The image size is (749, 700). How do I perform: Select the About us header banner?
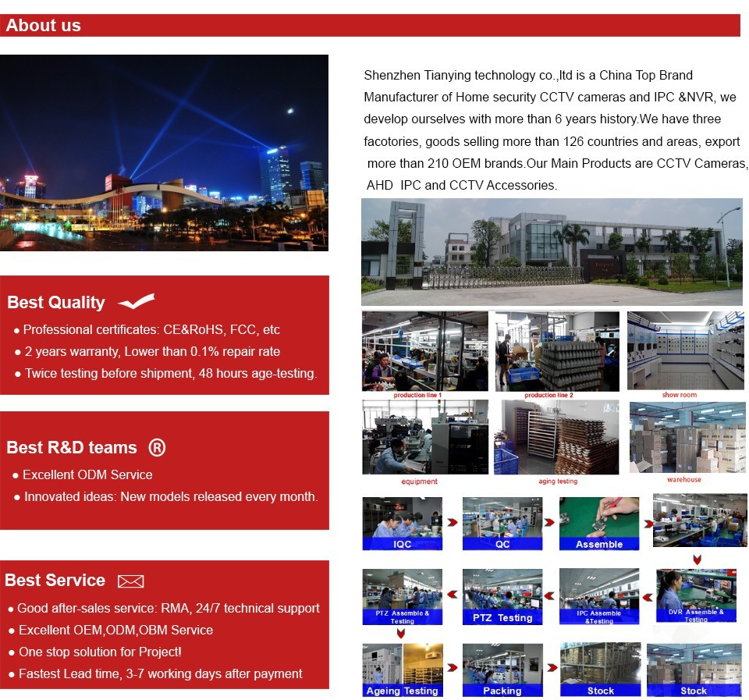(370, 25)
